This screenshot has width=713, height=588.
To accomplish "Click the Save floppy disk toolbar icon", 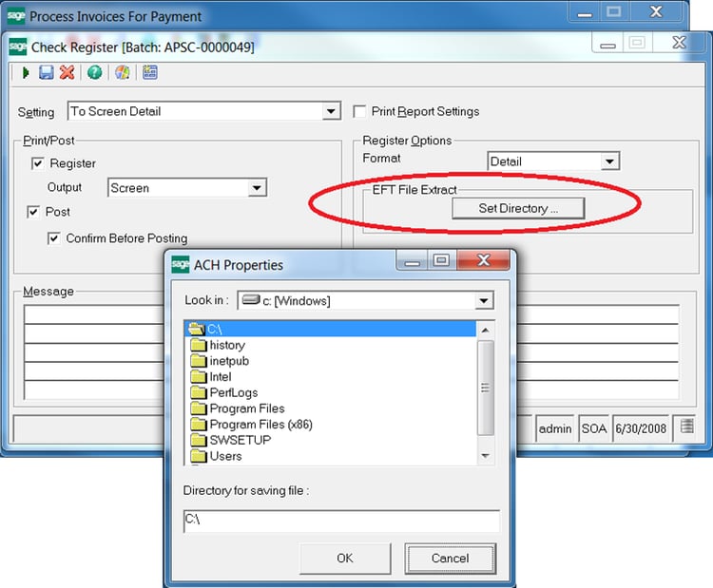I will (x=46, y=72).
